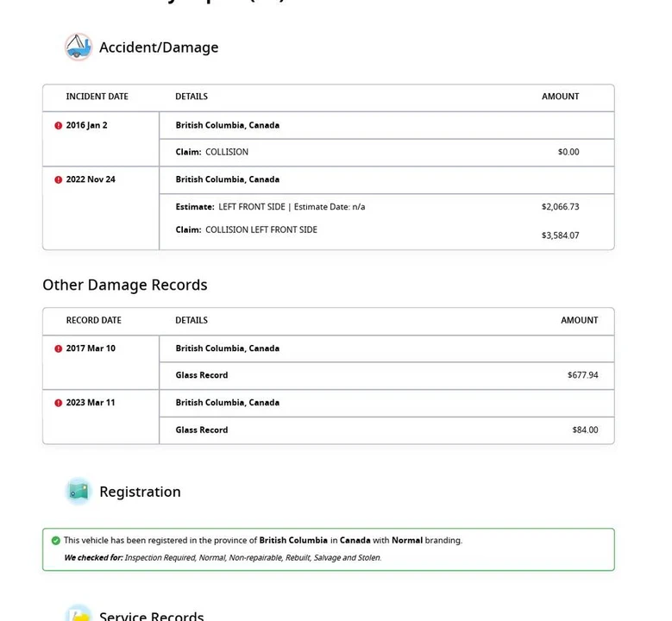Click DETAILS header in Other Damage Records table
672x621 pixels.
tap(192, 320)
